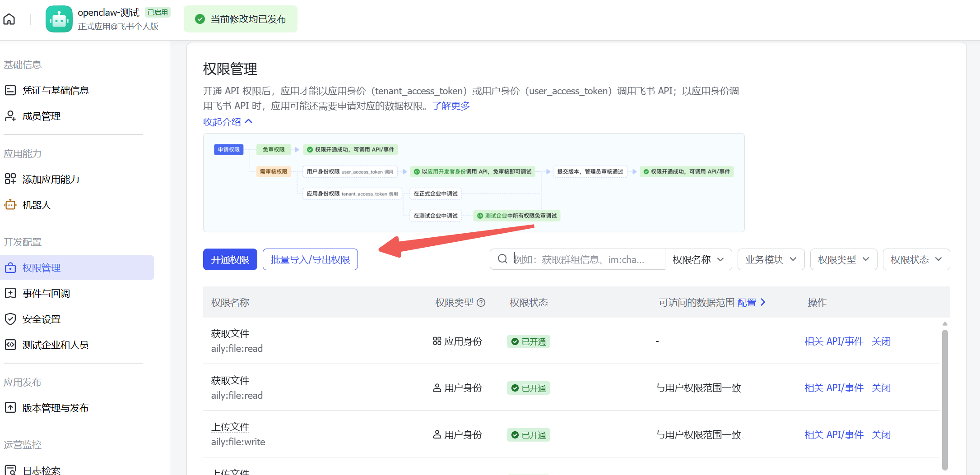Open the 权限名称 dropdown
Image resolution: width=980 pixels, height=475 pixels.
pyautogui.click(x=698, y=259)
